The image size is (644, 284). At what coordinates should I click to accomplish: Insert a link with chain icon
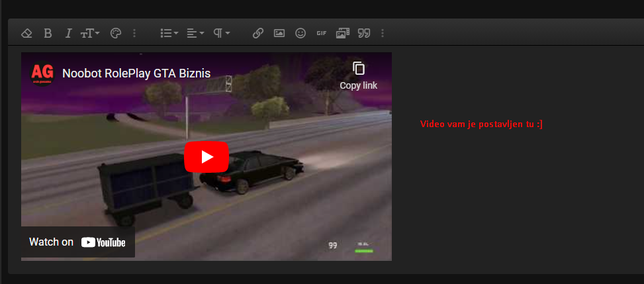click(258, 33)
